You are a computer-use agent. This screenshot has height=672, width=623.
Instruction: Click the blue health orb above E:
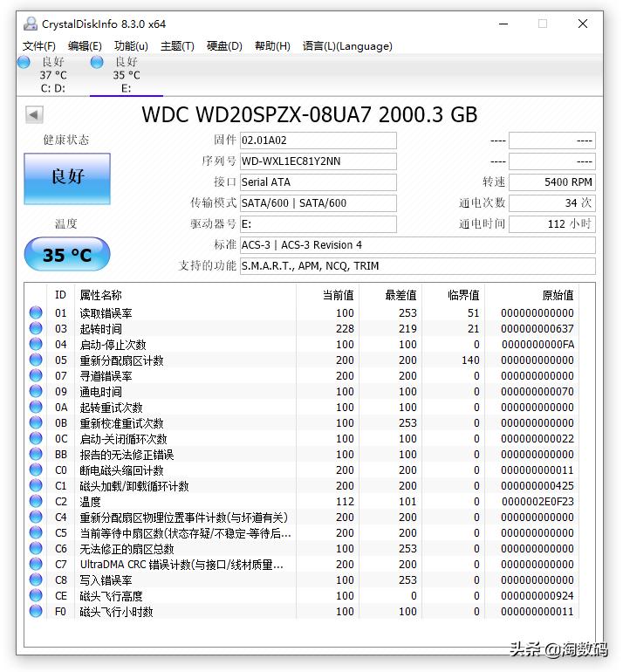tap(97, 62)
